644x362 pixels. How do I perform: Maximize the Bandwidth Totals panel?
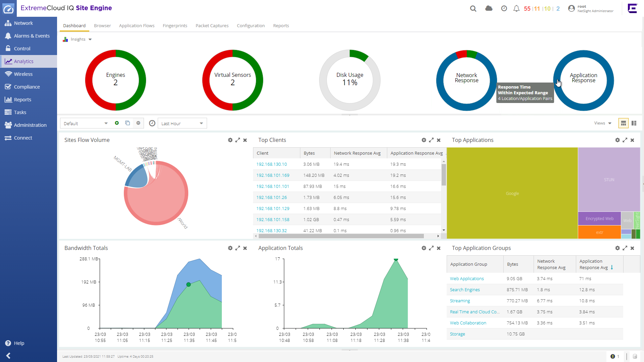click(x=238, y=248)
